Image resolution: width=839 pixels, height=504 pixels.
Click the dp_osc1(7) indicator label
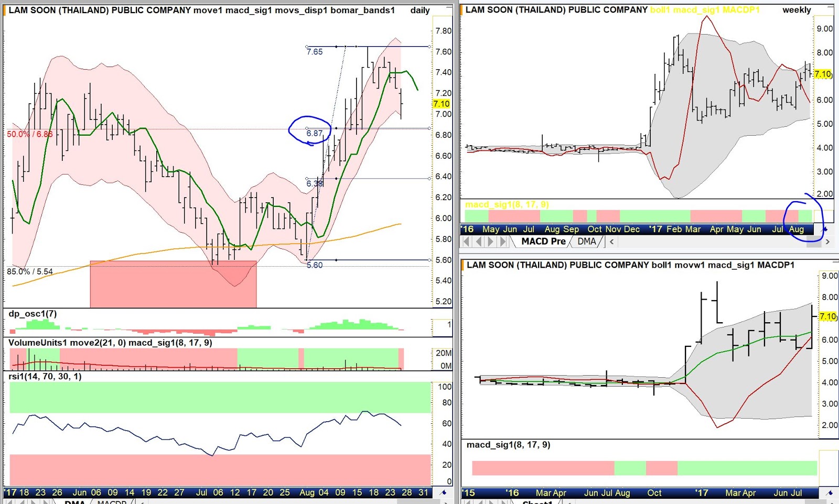(33, 314)
